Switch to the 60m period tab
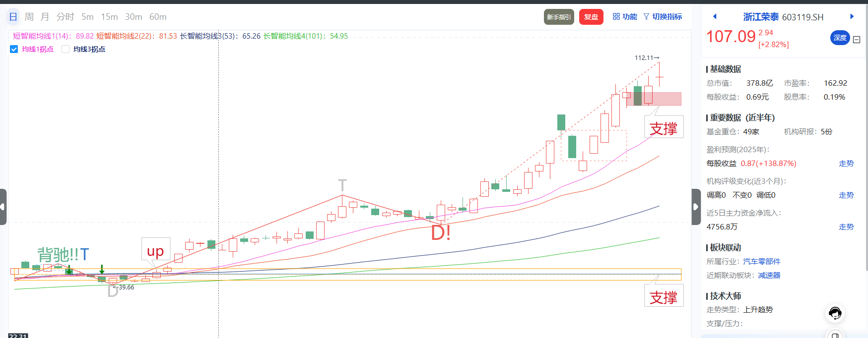Image resolution: width=868 pixels, height=338 pixels. (158, 17)
